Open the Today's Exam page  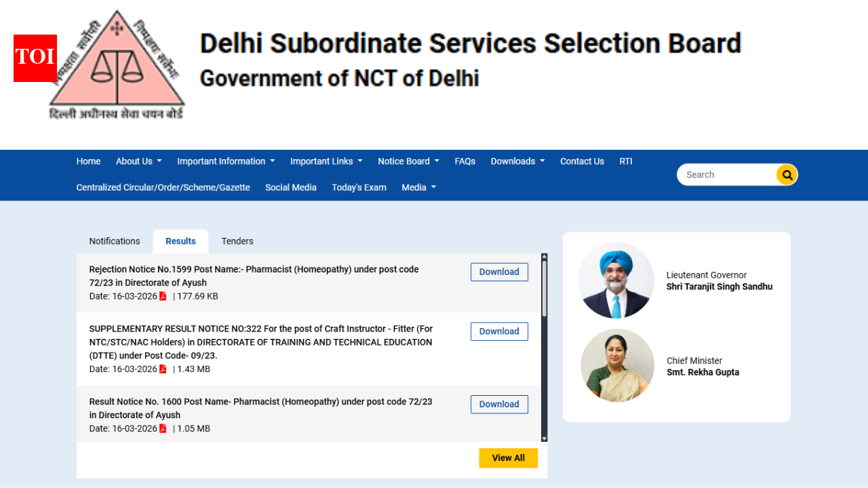click(x=359, y=187)
